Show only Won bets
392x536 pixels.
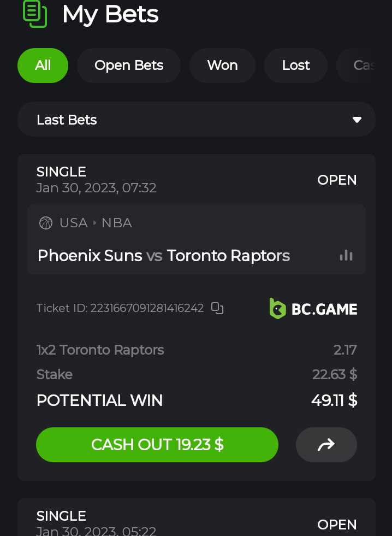click(222, 66)
